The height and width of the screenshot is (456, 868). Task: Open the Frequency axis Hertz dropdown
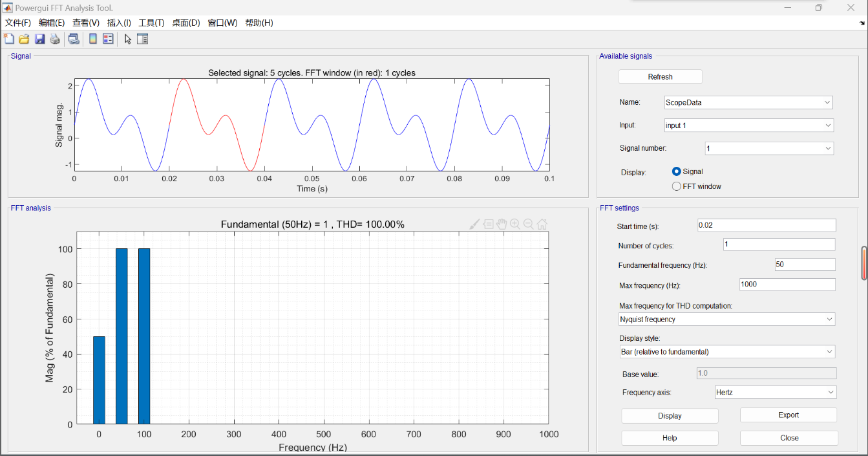click(x=776, y=393)
